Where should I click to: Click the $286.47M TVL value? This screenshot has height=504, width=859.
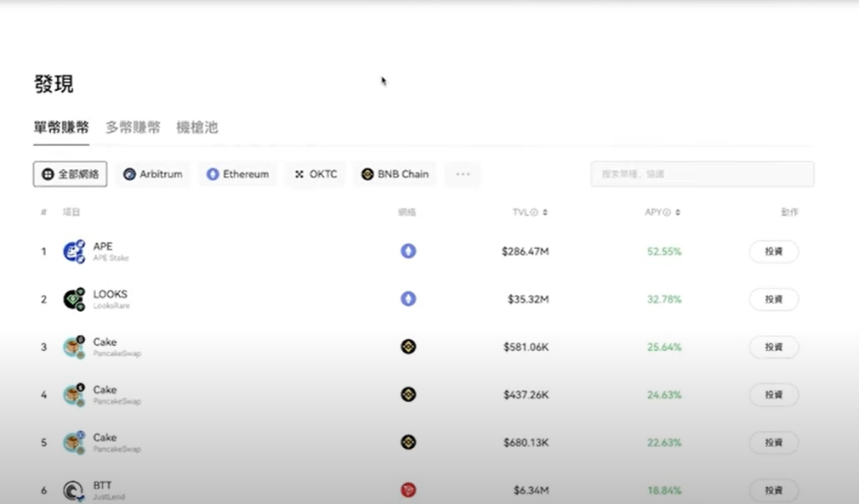[x=526, y=252]
